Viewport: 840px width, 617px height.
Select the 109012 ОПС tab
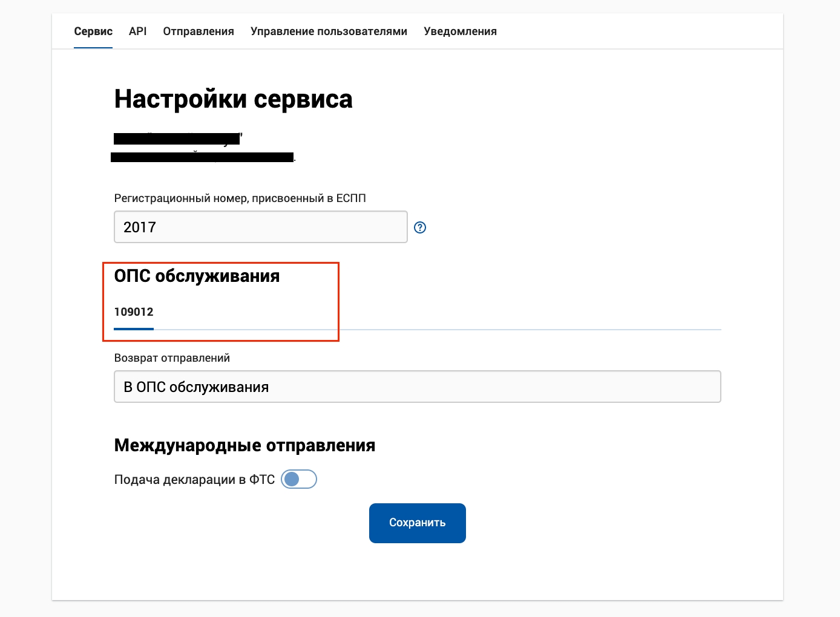134,312
